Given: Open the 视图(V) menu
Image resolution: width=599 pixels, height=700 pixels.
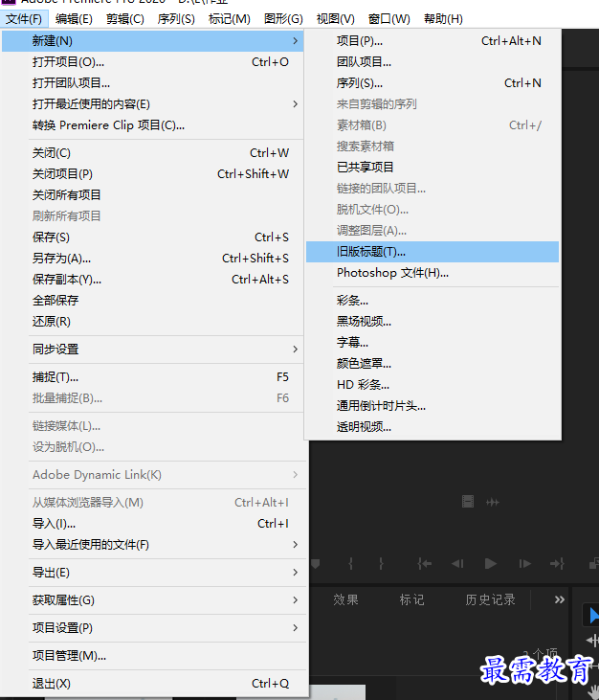Looking at the screenshot, I should (x=336, y=19).
